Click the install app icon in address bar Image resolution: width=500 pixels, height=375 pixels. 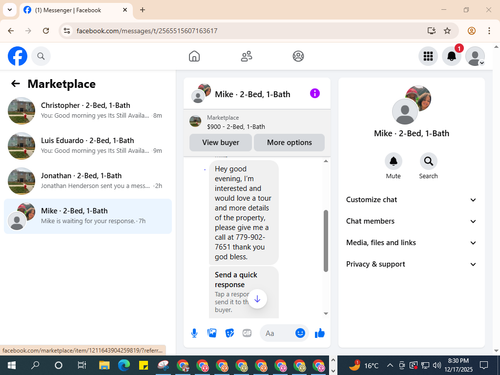[x=431, y=31]
